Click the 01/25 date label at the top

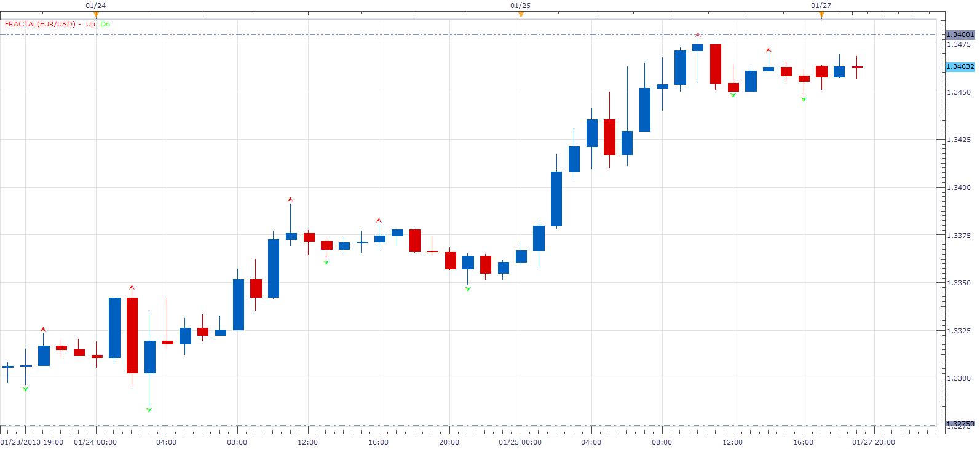click(x=521, y=6)
